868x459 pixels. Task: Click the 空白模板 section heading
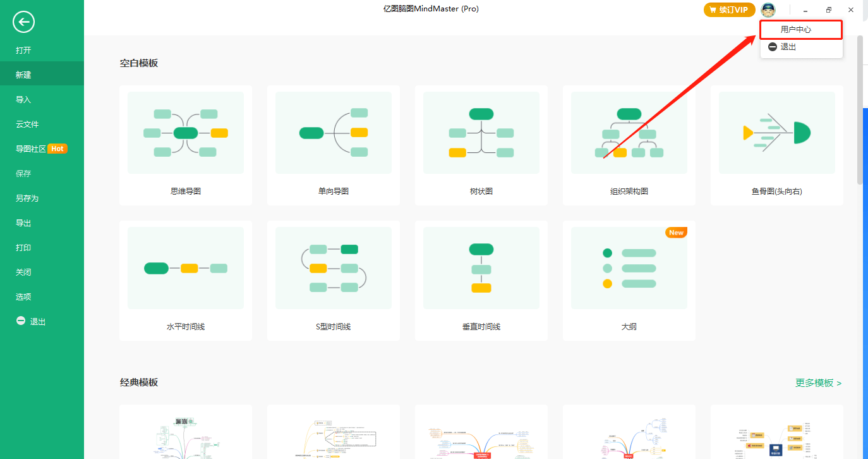coord(139,63)
